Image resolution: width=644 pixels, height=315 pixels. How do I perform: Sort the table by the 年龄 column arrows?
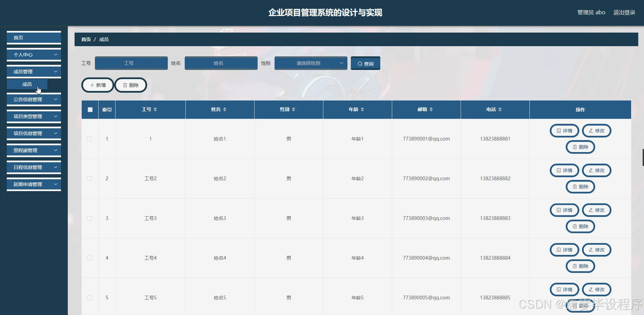(362, 109)
